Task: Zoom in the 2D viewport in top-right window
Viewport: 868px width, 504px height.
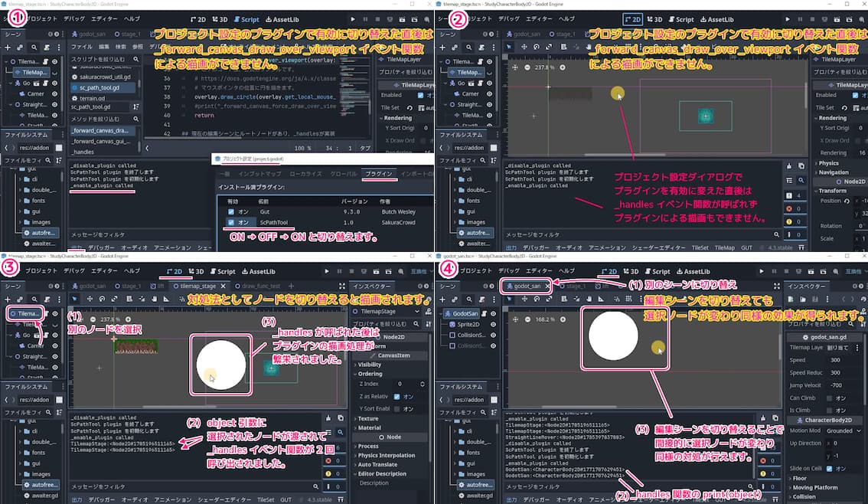Action: [x=563, y=67]
